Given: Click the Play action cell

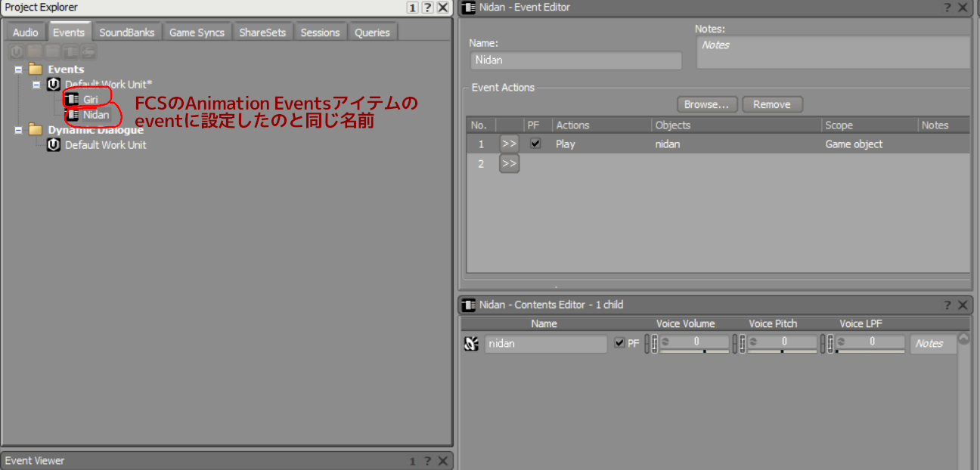Looking at the screenshot, I should pyautogui.click(x=602, y=144).
